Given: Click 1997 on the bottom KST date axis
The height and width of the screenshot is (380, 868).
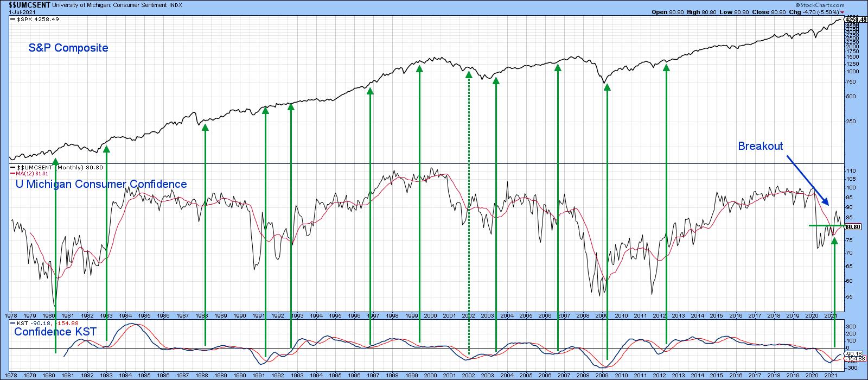Looking at the screenshot, I should [x=373, y=376].
